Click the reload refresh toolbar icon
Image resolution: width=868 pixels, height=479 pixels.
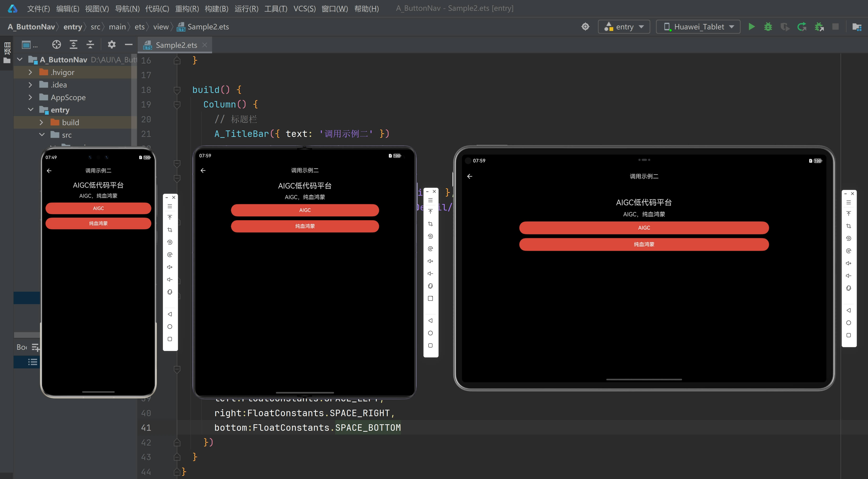tap(802, 27)
